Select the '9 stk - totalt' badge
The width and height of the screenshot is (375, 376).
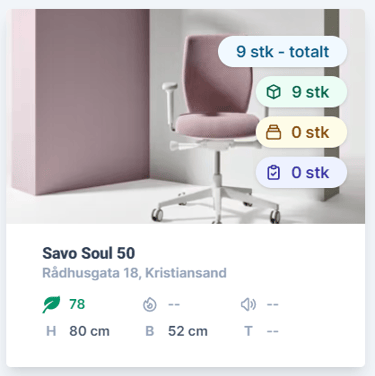tap(282, 52)
